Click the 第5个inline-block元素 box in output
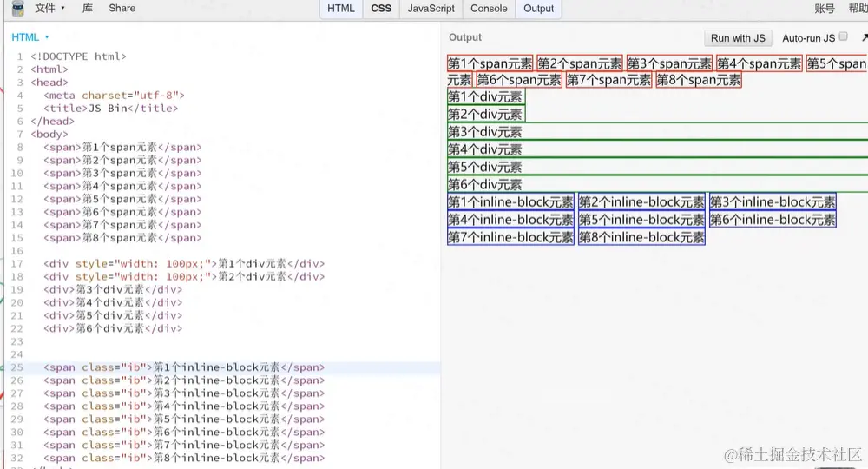The height and width of the screenshot is (469, 868). click(x=641, y=220)
